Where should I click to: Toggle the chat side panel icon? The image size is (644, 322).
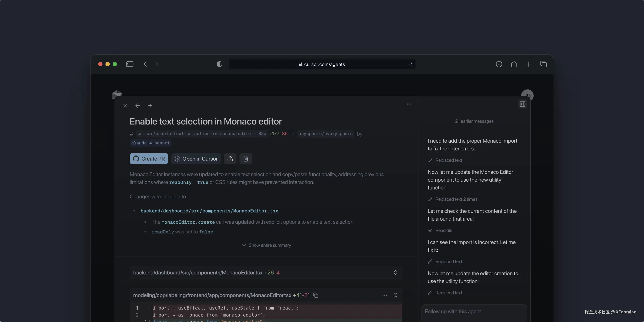pos(522,104)
